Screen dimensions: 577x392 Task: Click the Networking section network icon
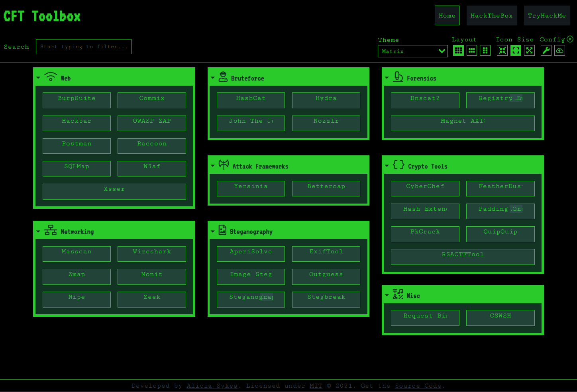pos(51,230)
